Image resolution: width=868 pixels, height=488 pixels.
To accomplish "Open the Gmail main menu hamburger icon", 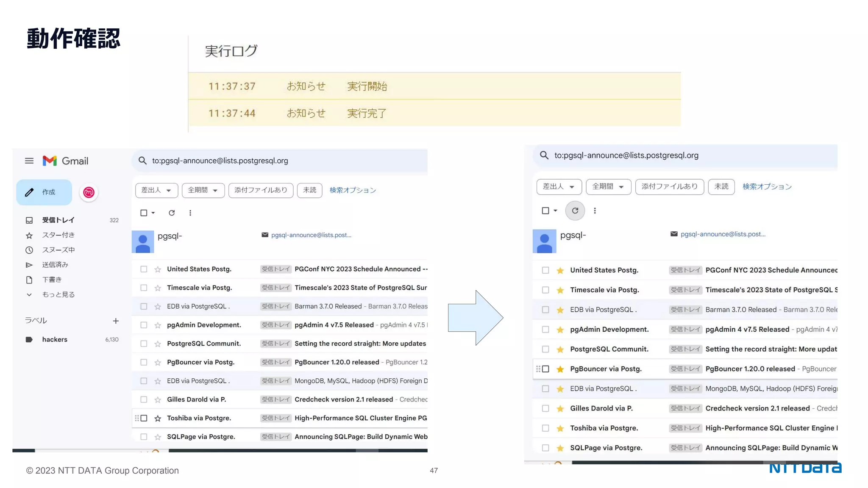I will coord(29,161).
